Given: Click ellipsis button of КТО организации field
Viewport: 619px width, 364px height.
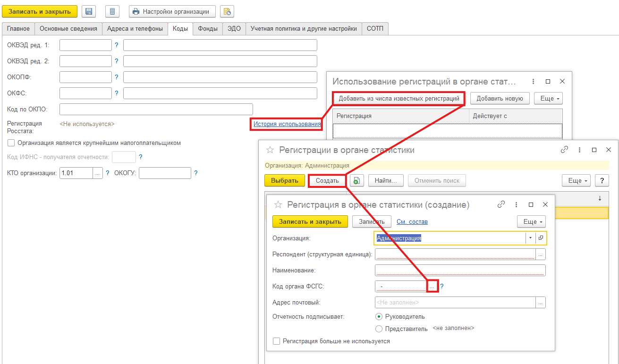Looking at the screenshot, I should point(98,173).
